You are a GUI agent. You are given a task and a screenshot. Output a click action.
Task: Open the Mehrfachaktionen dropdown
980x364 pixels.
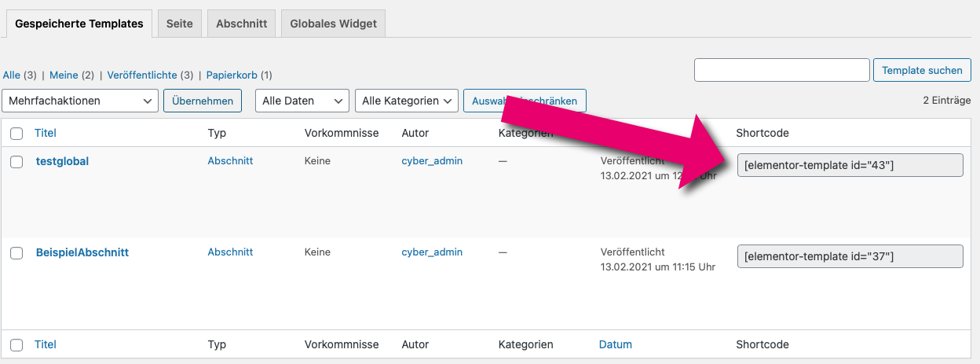[80, 101]
